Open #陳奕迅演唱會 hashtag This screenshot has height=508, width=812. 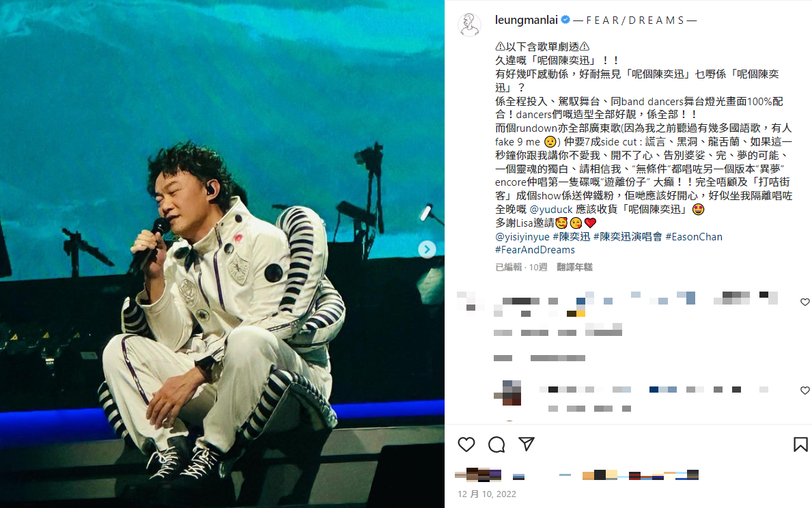pyautogui.click(x=628, y=237)
